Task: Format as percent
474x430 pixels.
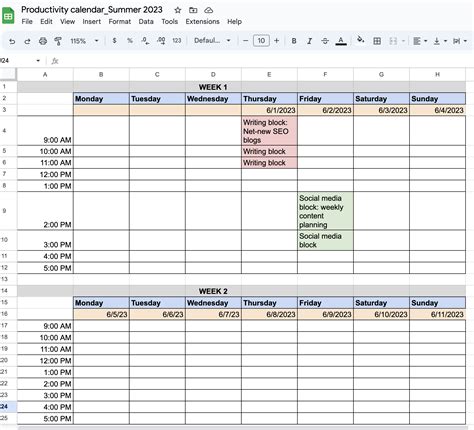Action: (130, 41)
